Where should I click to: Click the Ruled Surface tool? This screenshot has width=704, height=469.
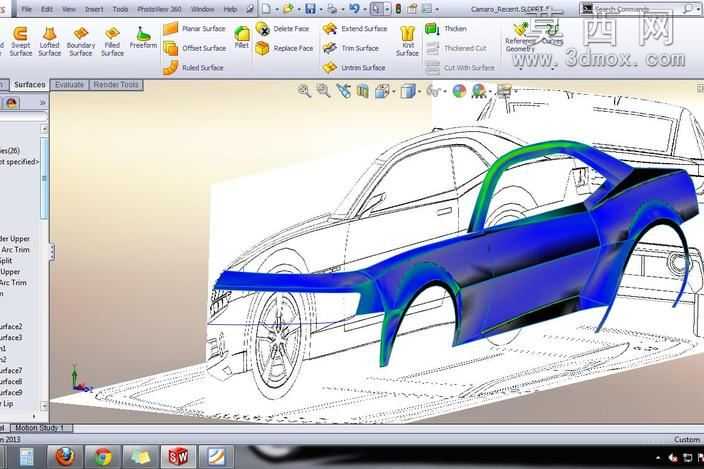pyautogui.click(x=193, y=68)
